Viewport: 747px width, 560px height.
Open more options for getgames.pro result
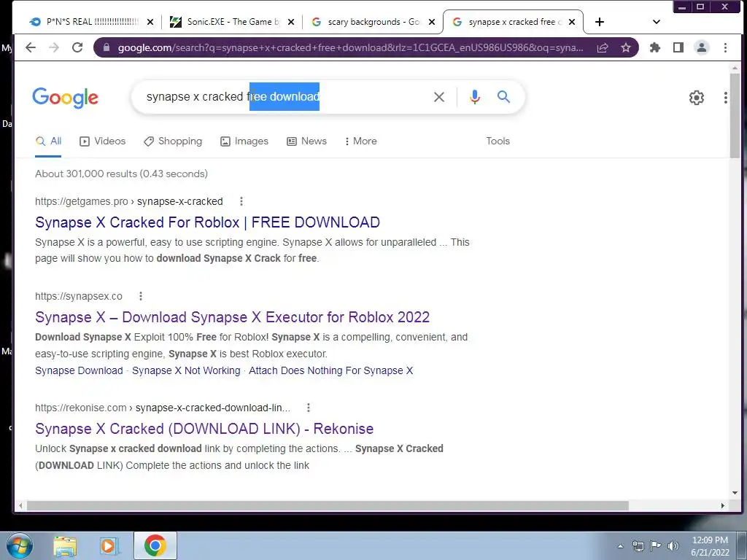[x=241, y=201]
